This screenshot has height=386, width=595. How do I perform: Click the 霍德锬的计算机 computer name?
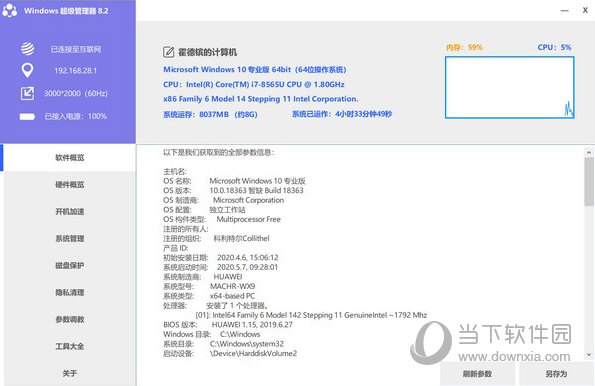[208, 52]
